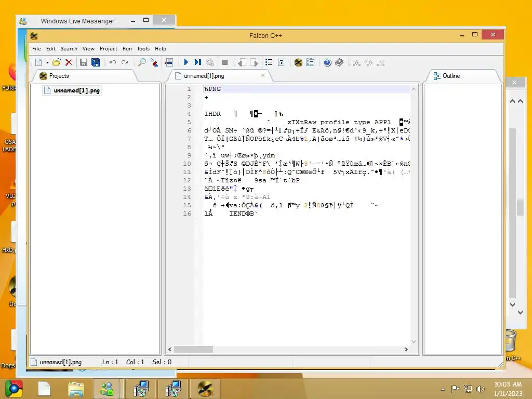Create a new file with toolbar icon
The width and height of the screenshot is (532, 399).
pos(38,62)
